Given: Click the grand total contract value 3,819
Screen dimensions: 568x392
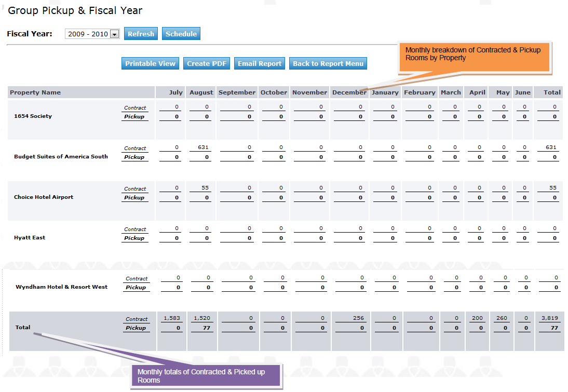Looking at the screenshot, I should pos(549,318).
